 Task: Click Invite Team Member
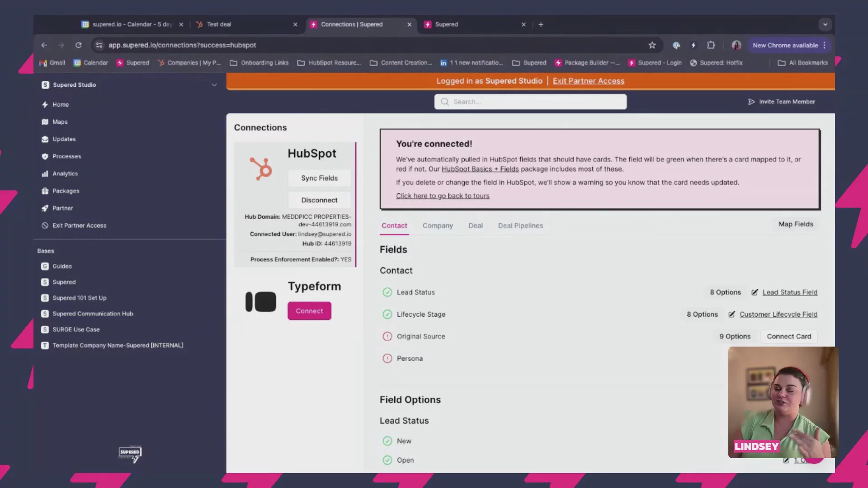(782, 102)
